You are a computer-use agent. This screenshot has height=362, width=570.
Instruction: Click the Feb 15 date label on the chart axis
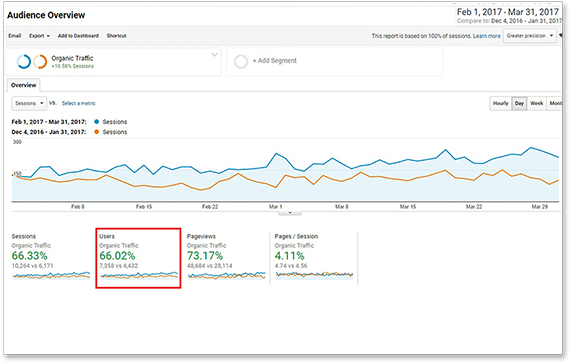click(144, 206)
